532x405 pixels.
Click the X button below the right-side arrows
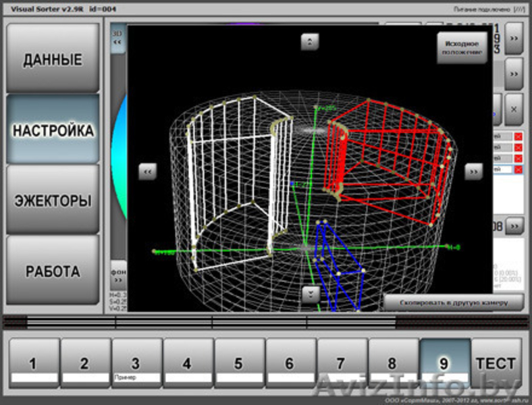point(514,109)
